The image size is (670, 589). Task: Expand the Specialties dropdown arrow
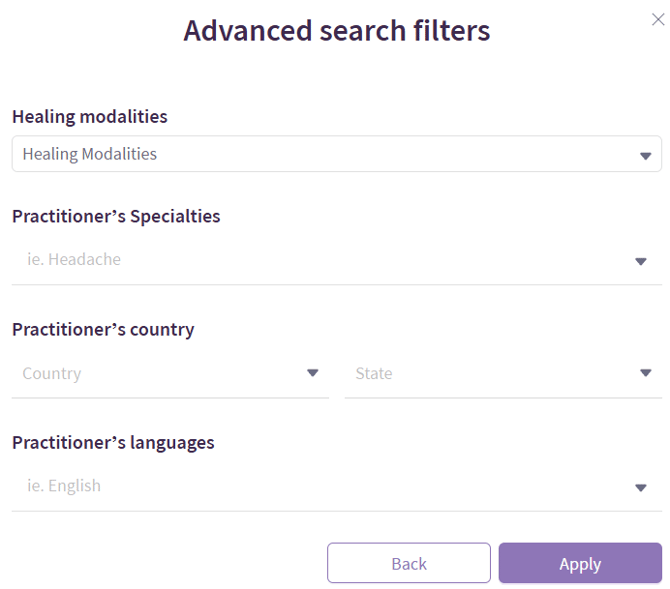coord(641,262)
